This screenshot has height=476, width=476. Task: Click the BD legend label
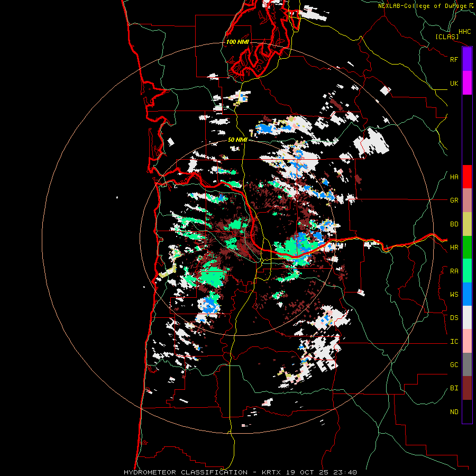tap(454, 224)
